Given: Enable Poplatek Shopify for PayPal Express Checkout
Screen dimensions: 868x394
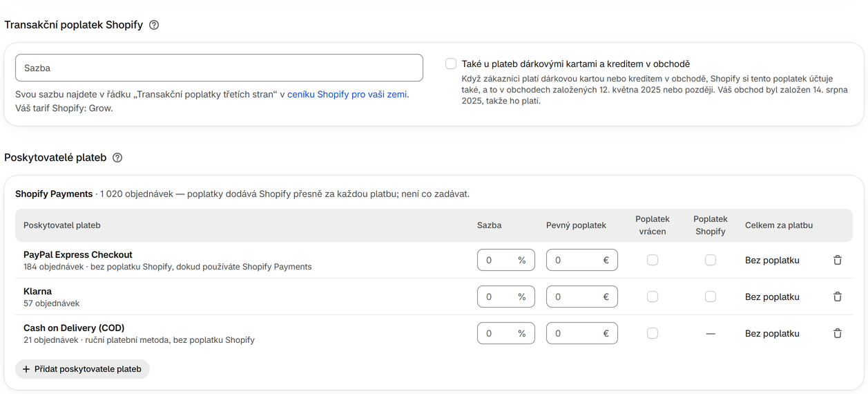Looking at the screenshot, I should [711, 260].
